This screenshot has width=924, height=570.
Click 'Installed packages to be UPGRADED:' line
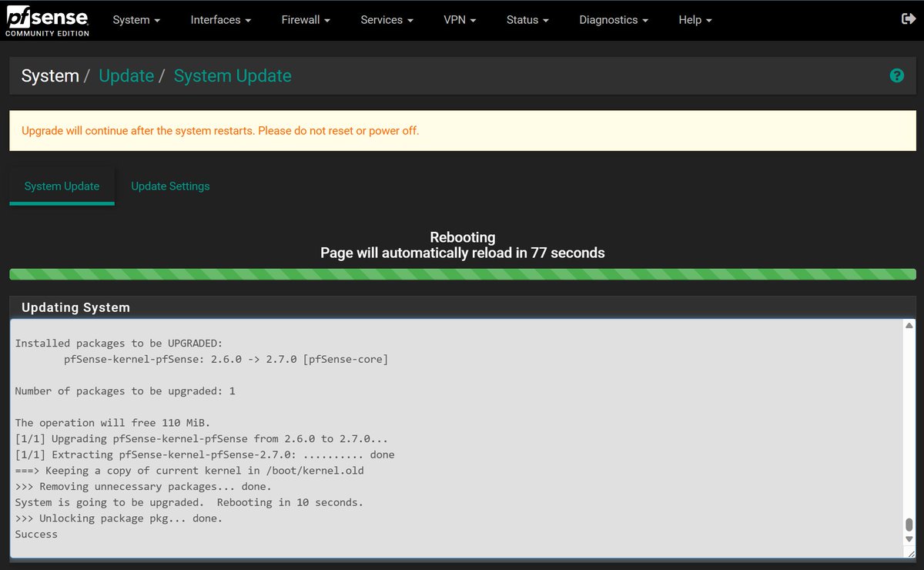[x=119, y=344]
